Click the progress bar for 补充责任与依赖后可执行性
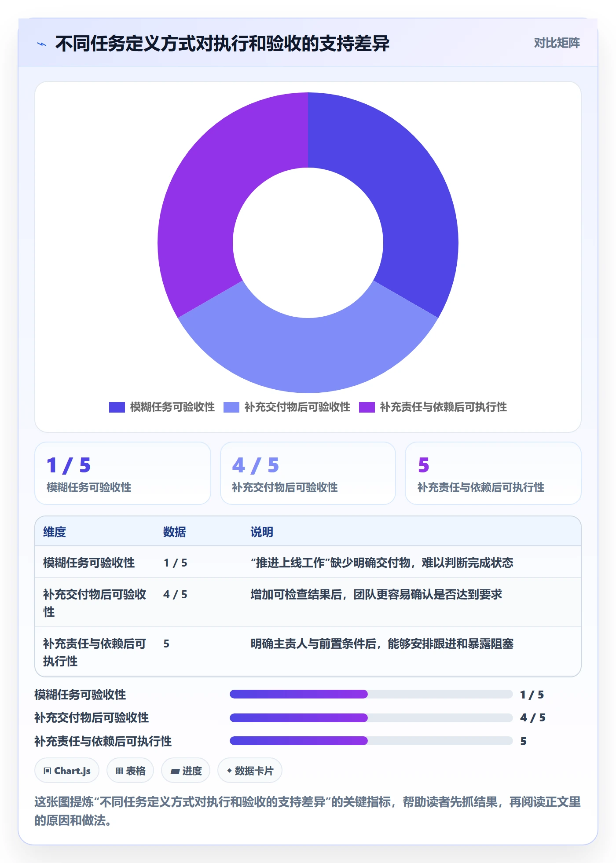Screen dimensions: 616x863 [371, 741]
